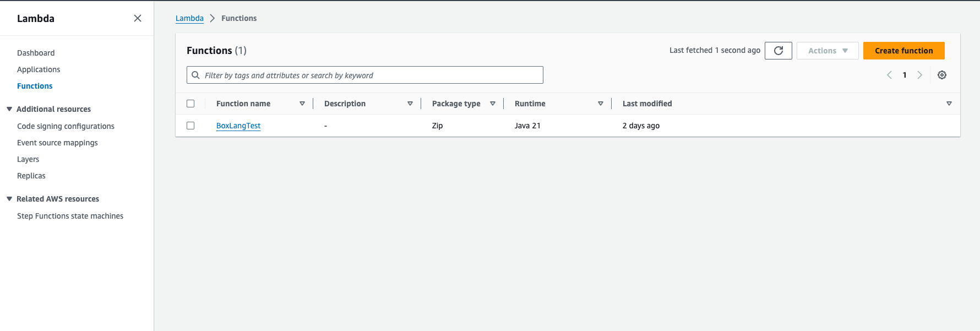Viewport: 980px width, 331px height.
Task: Open the BoxLangTest function link
Action: (x=238, y=126)
